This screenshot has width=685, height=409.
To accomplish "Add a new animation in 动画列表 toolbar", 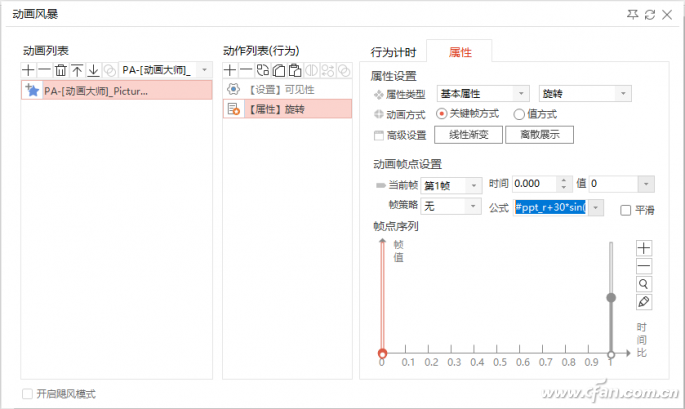I will tap(28, 70).
